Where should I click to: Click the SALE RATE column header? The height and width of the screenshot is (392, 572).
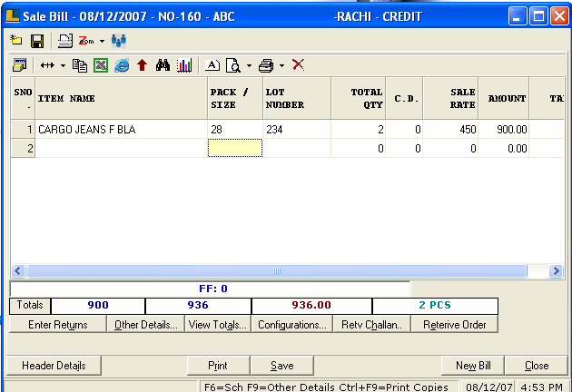(x=450, y=99)
